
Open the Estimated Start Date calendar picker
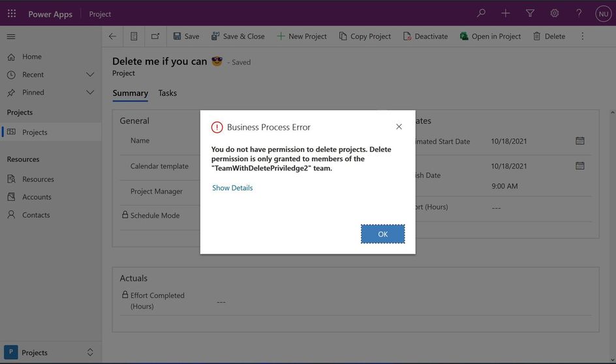pyautogui.click(x=580, y=140)
